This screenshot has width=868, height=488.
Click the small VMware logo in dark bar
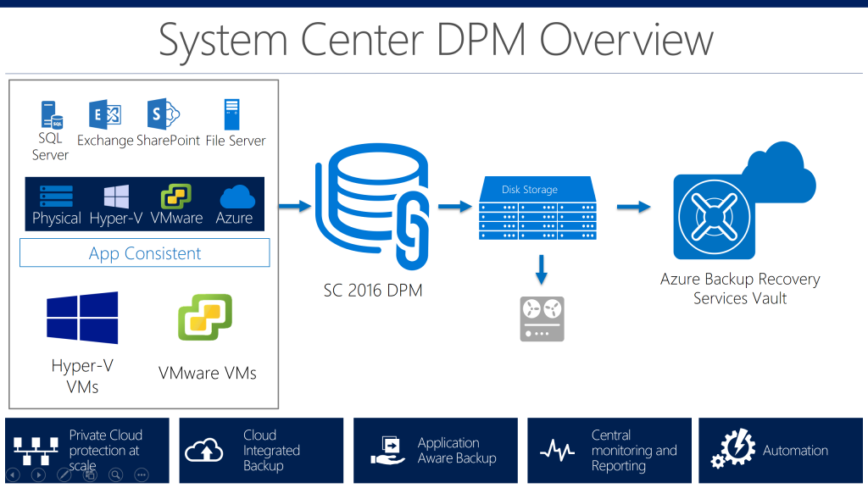click(x=176, y=197)
